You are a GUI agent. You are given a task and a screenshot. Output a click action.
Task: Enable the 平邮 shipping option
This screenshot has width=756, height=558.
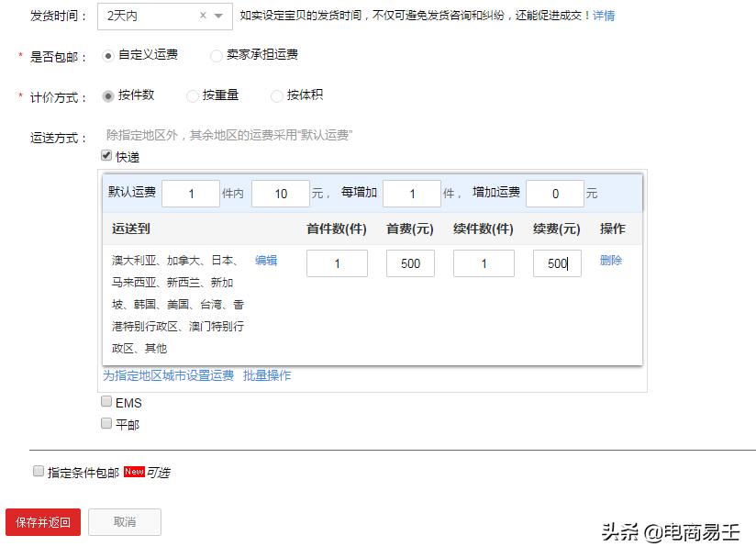click(x=106, y=423)
